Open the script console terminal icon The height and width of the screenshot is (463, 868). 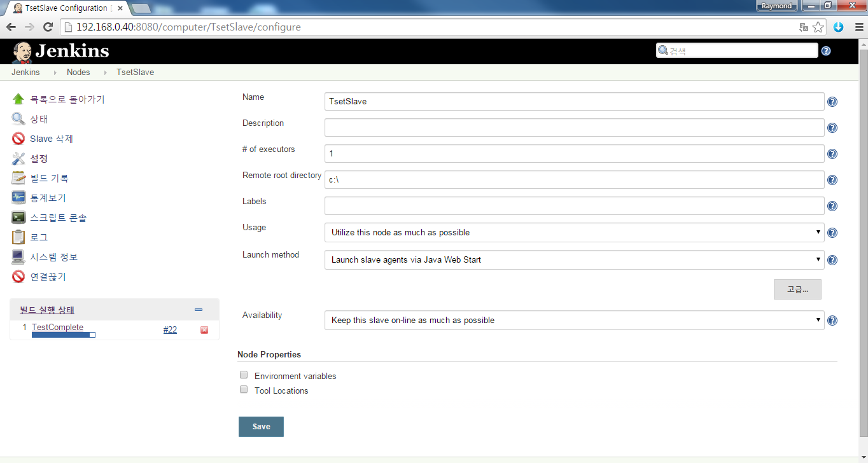[x=18, y=218]
